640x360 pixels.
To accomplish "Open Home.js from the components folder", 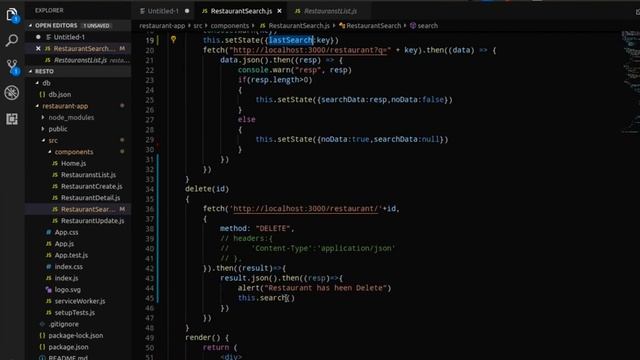I will tap(73, 163).
